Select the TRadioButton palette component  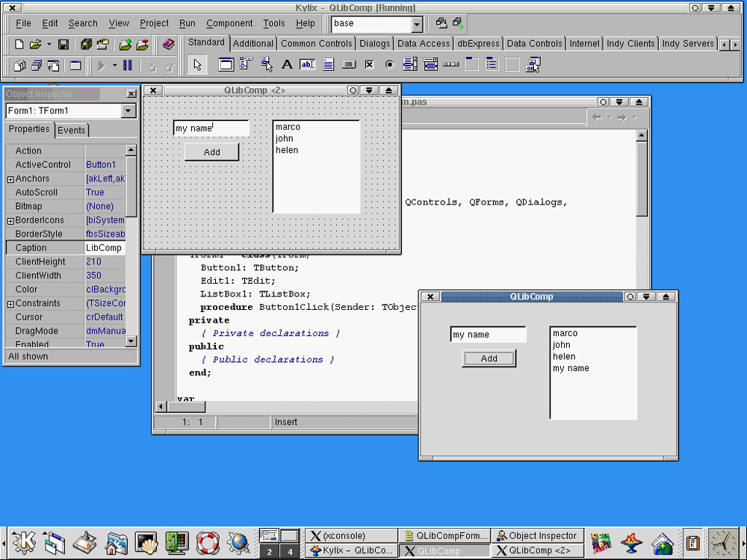pos(389,65)
